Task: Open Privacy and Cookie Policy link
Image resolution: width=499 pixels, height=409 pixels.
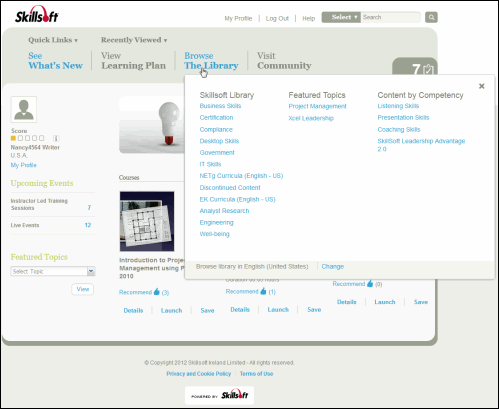Action: (199, 374)
